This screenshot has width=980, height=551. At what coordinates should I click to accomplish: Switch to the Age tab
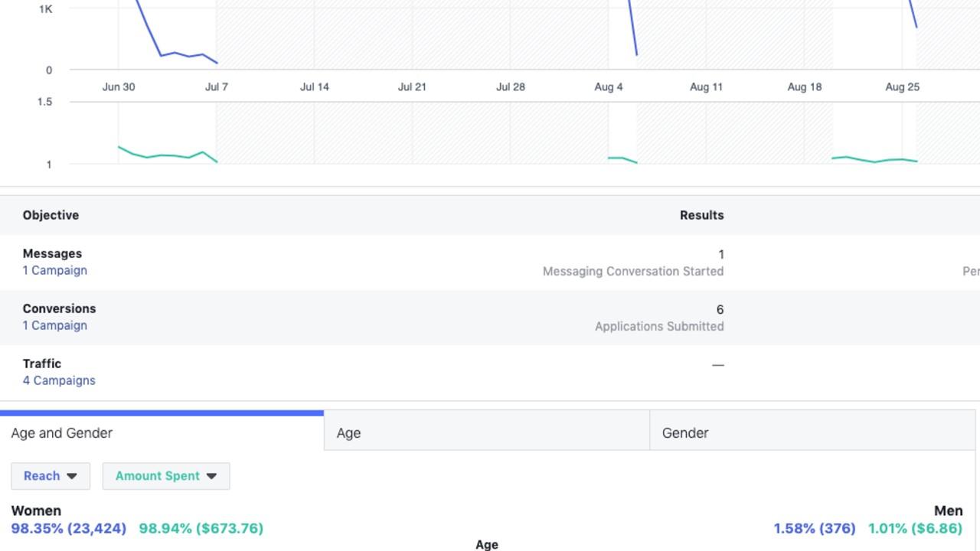pos(348,433)
